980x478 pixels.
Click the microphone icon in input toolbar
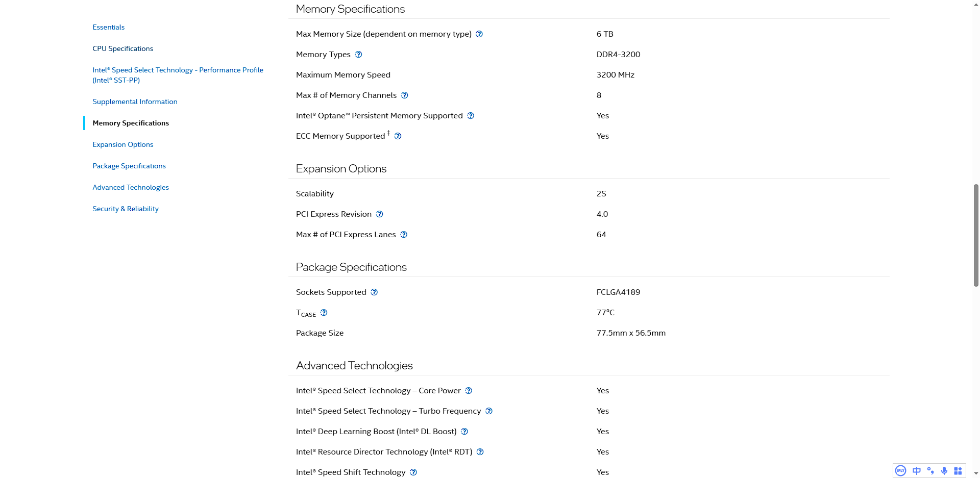click(x=944, y=471)
